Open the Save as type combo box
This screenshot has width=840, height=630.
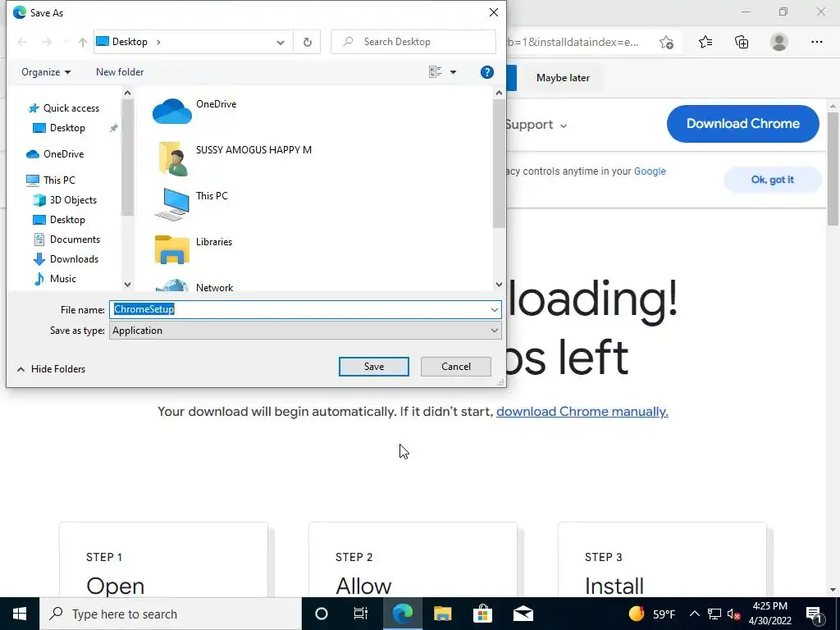click(305, 331)
